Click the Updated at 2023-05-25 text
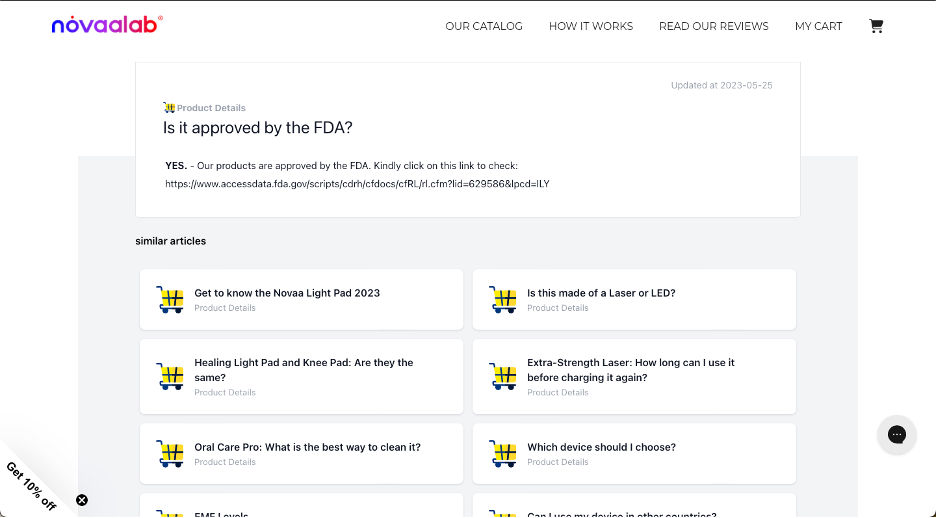 [721, 85]
